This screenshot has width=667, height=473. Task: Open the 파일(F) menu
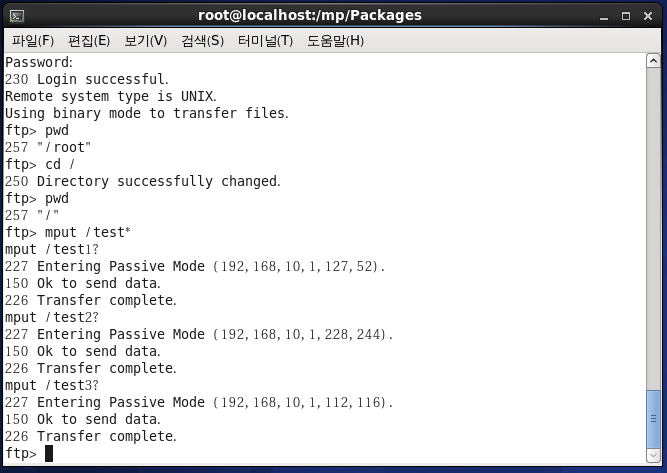pyautogui.click(x=33, y=41)
